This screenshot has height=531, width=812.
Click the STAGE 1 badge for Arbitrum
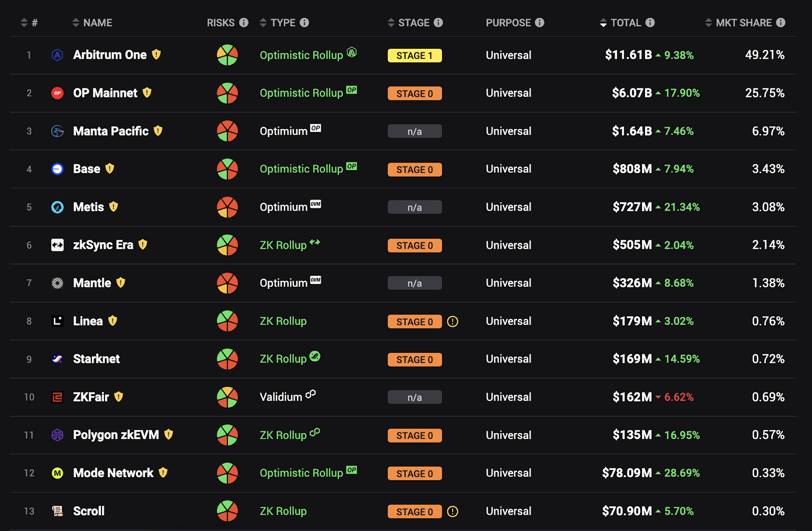(415, 55)
